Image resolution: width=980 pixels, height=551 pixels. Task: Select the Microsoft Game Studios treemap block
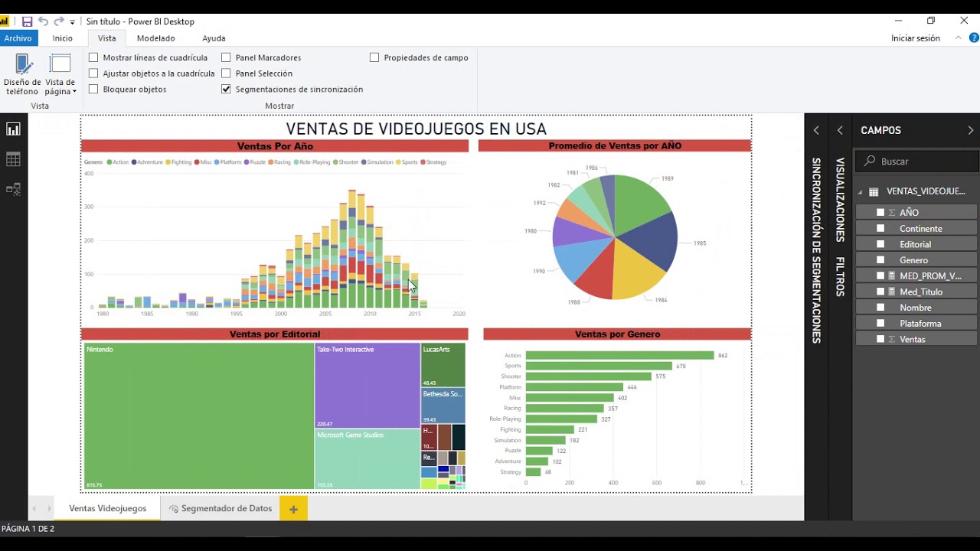[x=367, y=459]
